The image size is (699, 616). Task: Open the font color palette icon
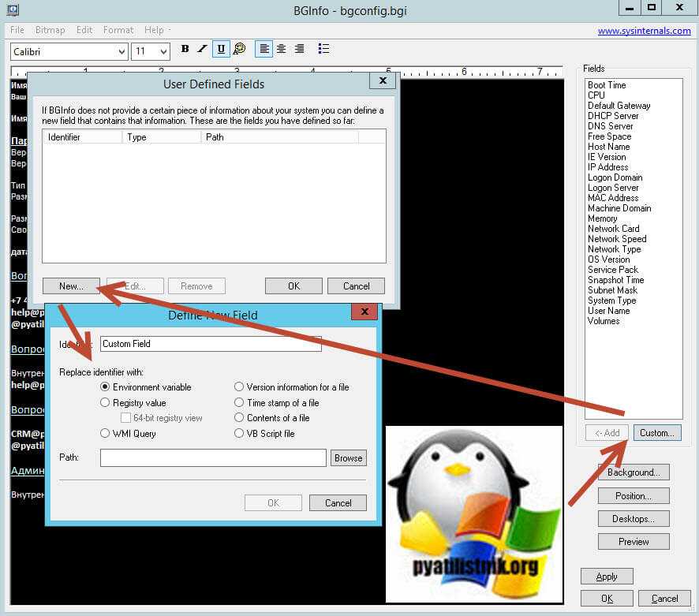click(x=239, y=49)
